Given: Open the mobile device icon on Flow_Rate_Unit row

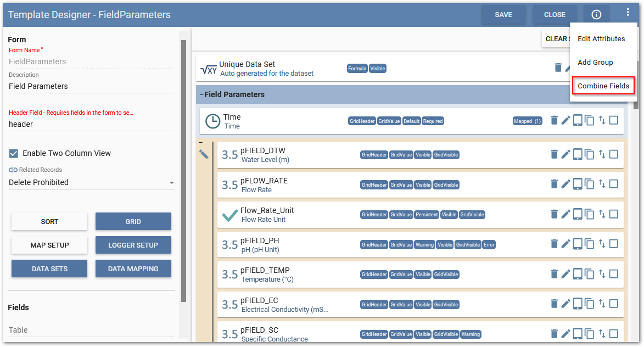Looking at the screenshot, I should pos(578,214).
